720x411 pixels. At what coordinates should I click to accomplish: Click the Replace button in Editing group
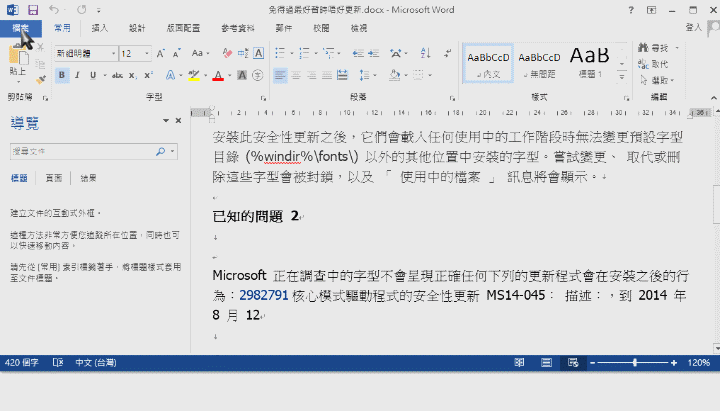tap(653, 64)
